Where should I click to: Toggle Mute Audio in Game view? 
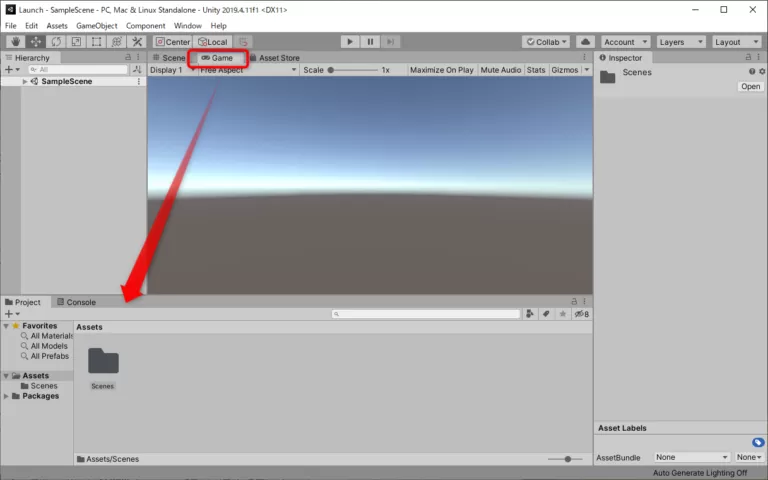point(500,71)
